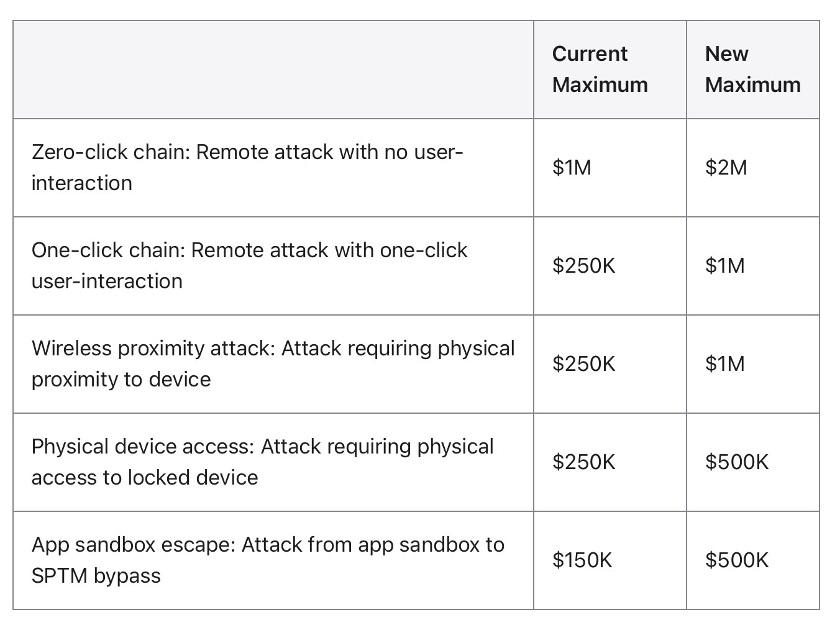
Task: Click the $2M new maximum value
Action: pyautogui.click(x=726, y=167)
